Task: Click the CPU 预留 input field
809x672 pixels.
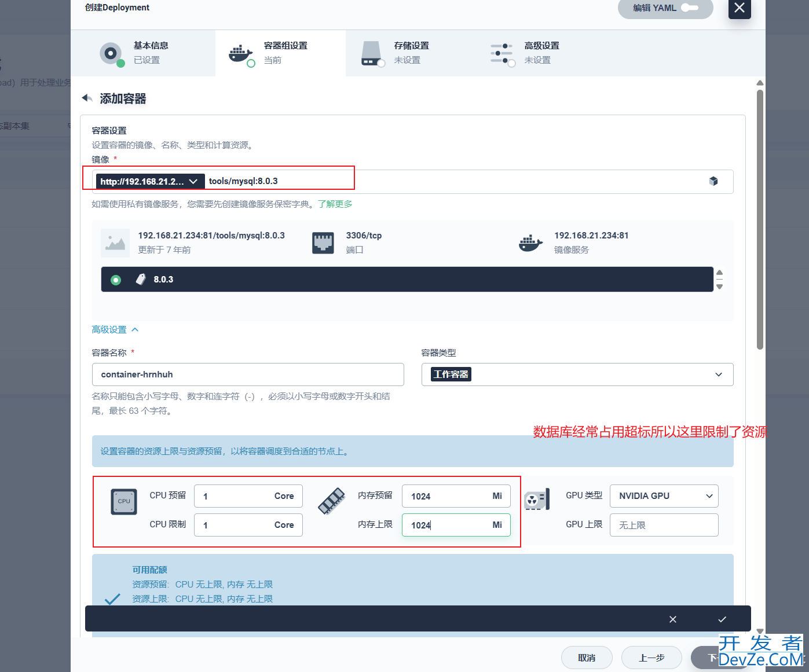Action: pos(248,496)
